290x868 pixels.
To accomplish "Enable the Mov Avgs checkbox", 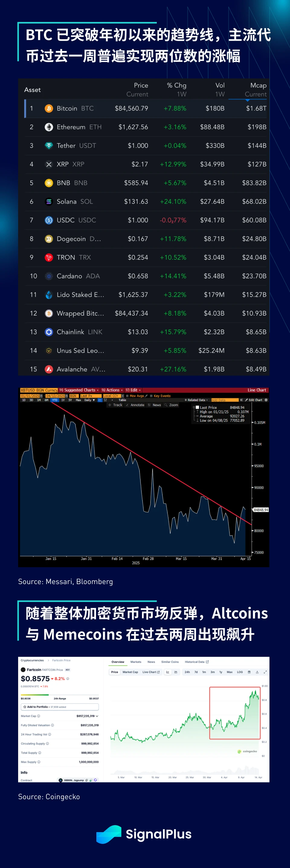I will (127, 396).
